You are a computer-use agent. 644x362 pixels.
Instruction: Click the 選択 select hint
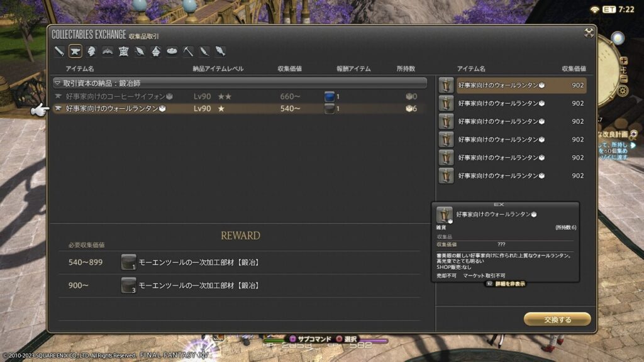347,339
